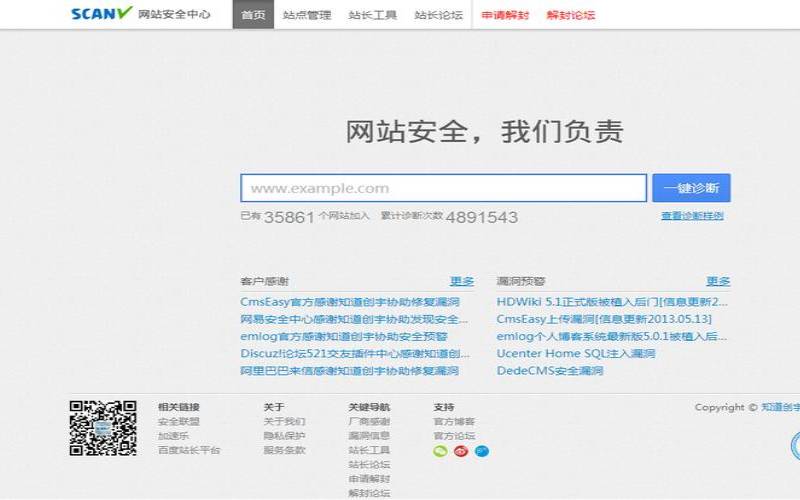Click the 漏洞预警 section heading
The image size is (800, 500).
[x=521, y=281]
